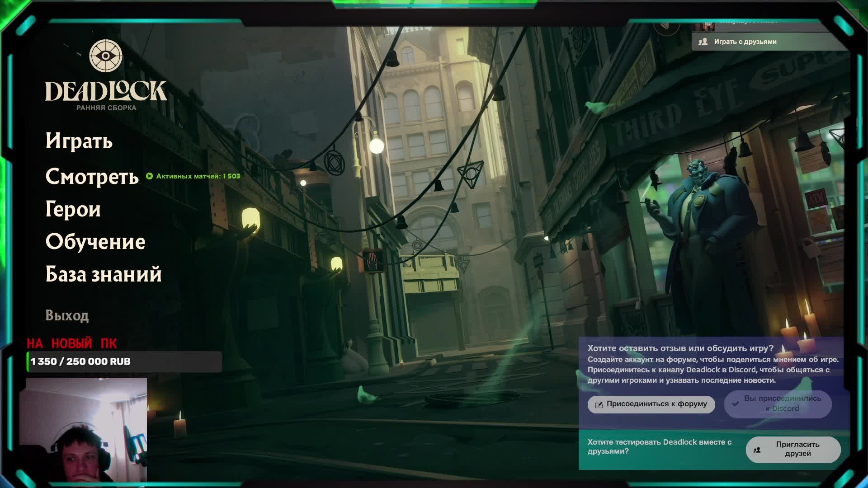Click Выход to quit the game
The width and height of the screenshot is (868, 488).
pos(67,315)
